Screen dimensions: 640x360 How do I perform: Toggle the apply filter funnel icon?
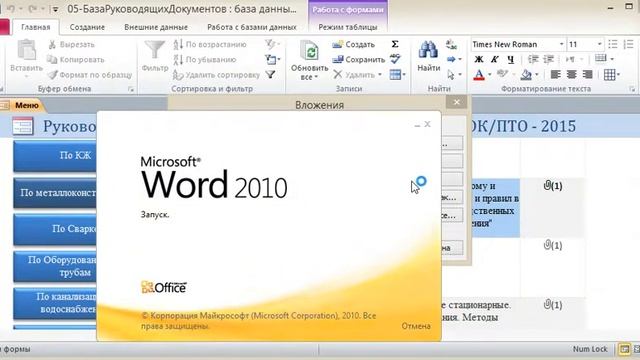[270, 75]
